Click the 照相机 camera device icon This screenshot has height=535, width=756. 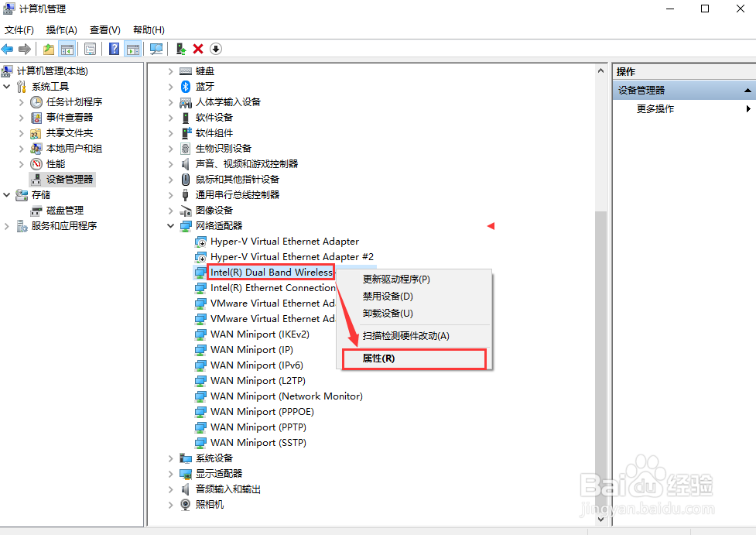click(x=186, y=504)
